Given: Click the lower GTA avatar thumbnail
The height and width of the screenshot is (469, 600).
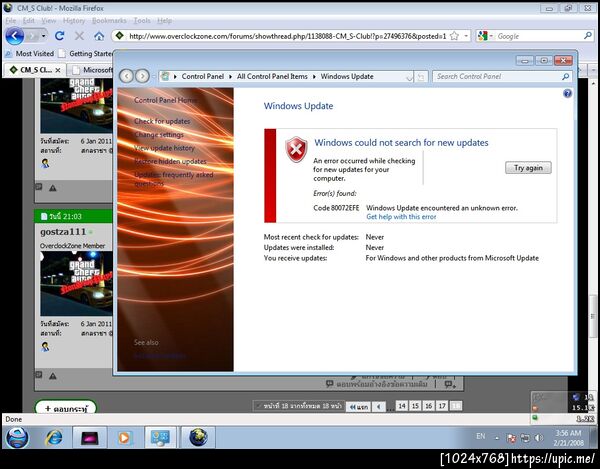Looking at the screenshot, I should click(77, 283).
